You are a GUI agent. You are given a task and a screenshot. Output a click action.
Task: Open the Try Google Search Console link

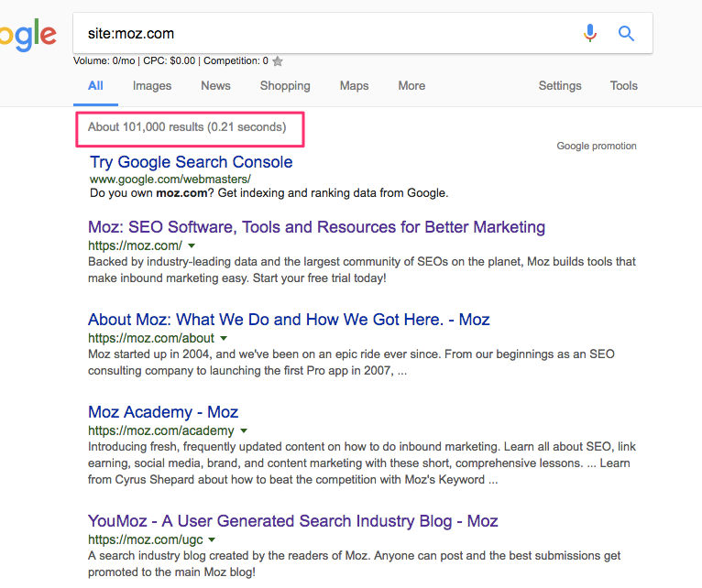coord(191,162)
